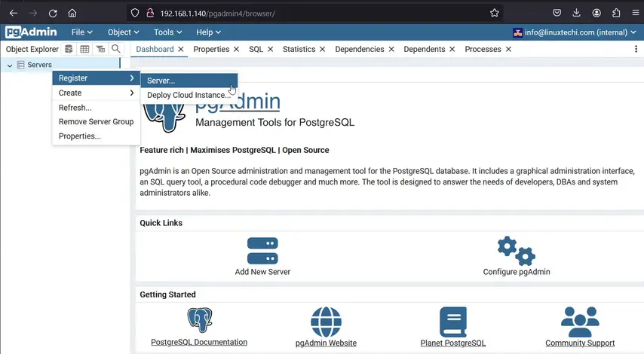Click the Planet PostgreSQL book icon

point(453,322)
